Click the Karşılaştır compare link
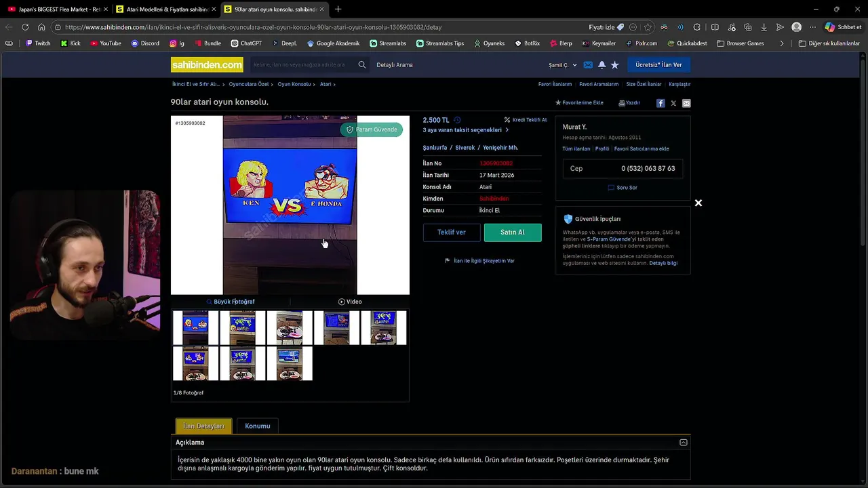The image size is (868, 488). (x=679, y=84)
